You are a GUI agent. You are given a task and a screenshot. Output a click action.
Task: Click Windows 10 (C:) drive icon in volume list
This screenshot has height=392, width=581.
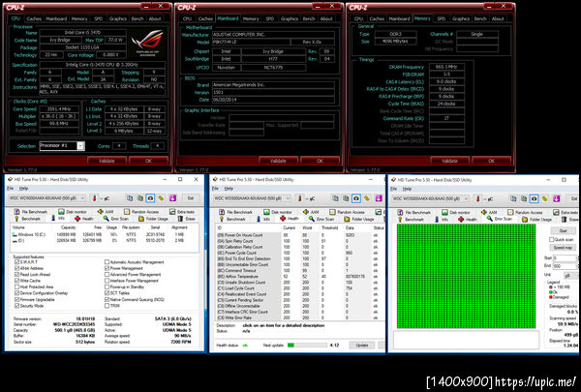(15, 234)
